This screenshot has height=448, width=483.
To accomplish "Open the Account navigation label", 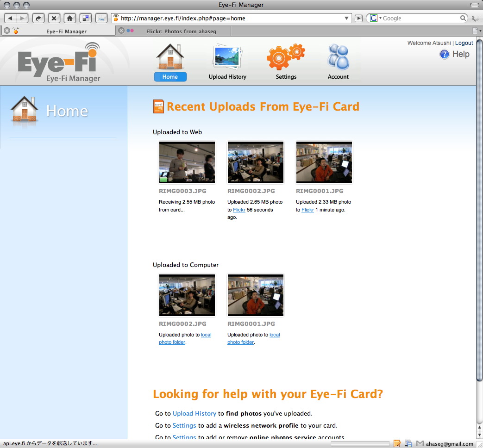I will coord(338,77).
